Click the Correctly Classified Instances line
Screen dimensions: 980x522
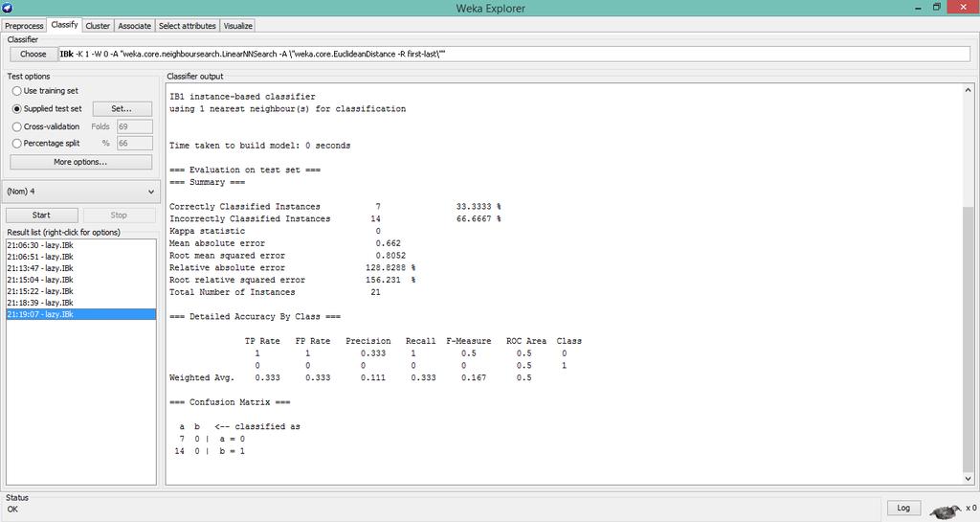pyautogui.click(x=335, y=206)
